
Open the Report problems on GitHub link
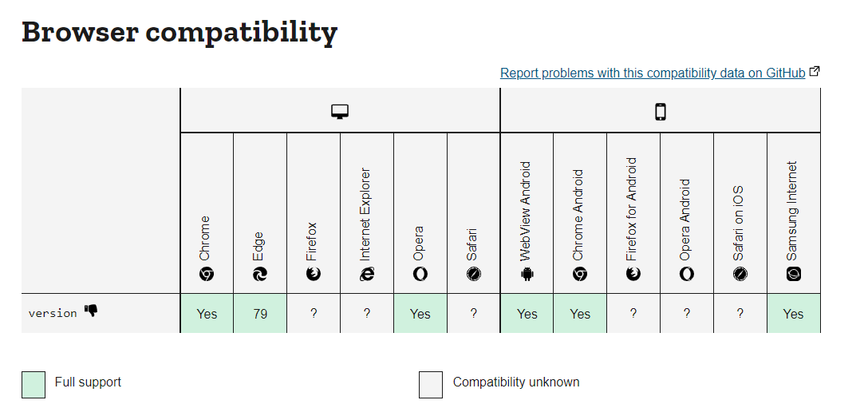[x=653, y=73]
